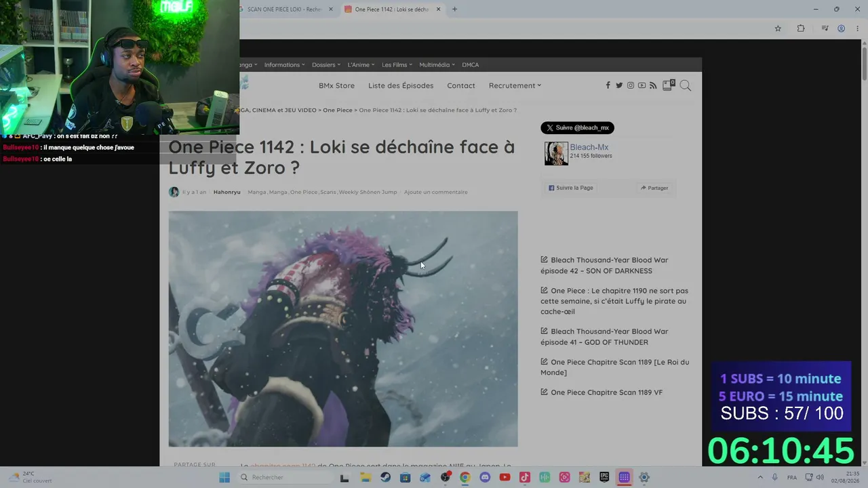
Task: Open Chrome media controls icon
Action: (825, 28)
